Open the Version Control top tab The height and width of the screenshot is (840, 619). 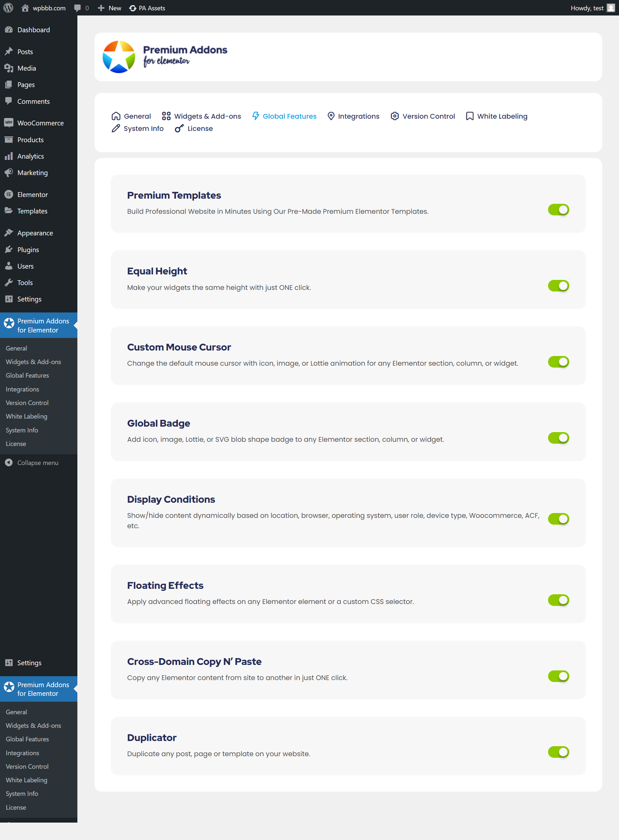423,116
